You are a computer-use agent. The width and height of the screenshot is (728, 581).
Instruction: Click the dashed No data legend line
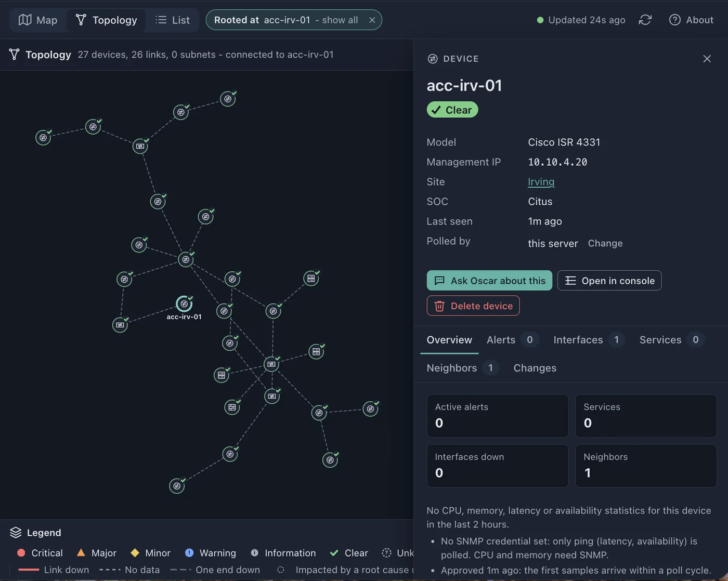[110, 570]
